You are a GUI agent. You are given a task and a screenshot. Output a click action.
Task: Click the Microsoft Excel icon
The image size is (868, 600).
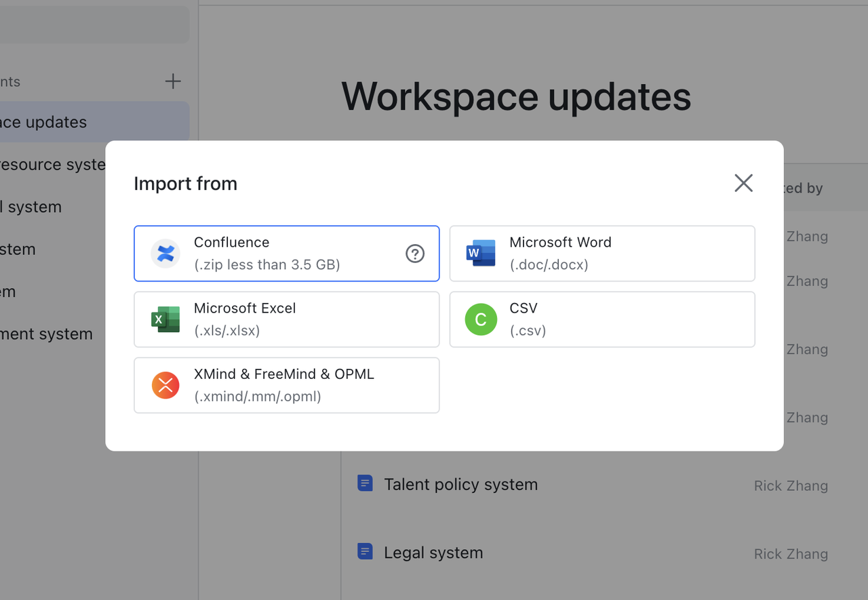165,319
